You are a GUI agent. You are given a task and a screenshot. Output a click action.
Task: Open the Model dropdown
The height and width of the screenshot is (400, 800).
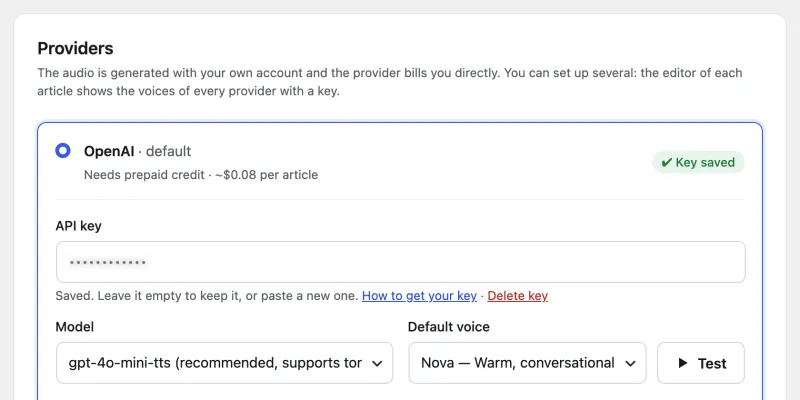coord(224,363)
